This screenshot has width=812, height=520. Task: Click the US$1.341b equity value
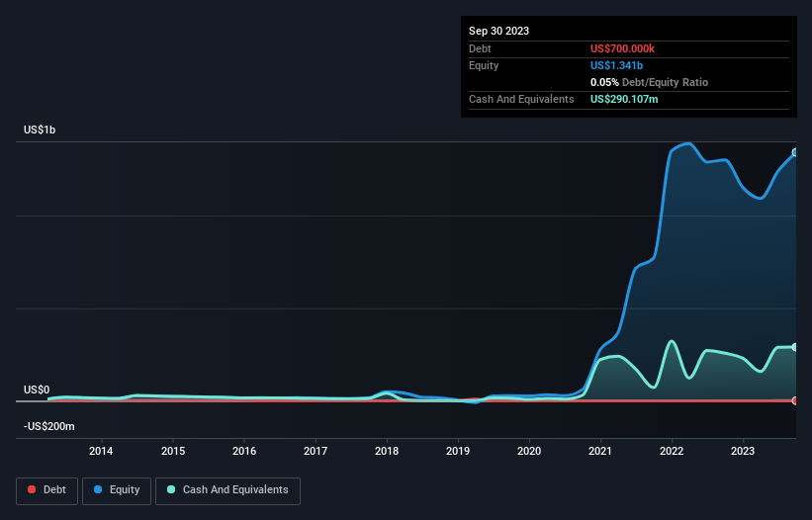[x=617, y=65]
